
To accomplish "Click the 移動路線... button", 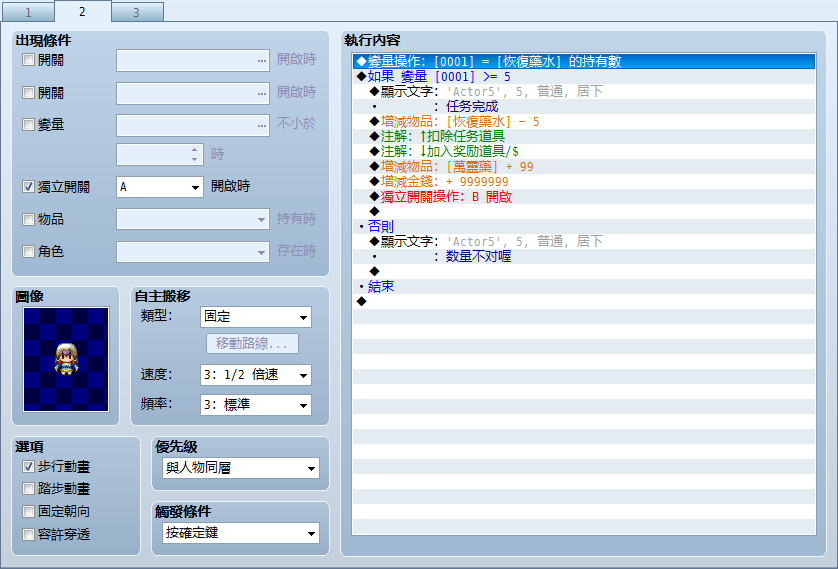I will [252, 343].
